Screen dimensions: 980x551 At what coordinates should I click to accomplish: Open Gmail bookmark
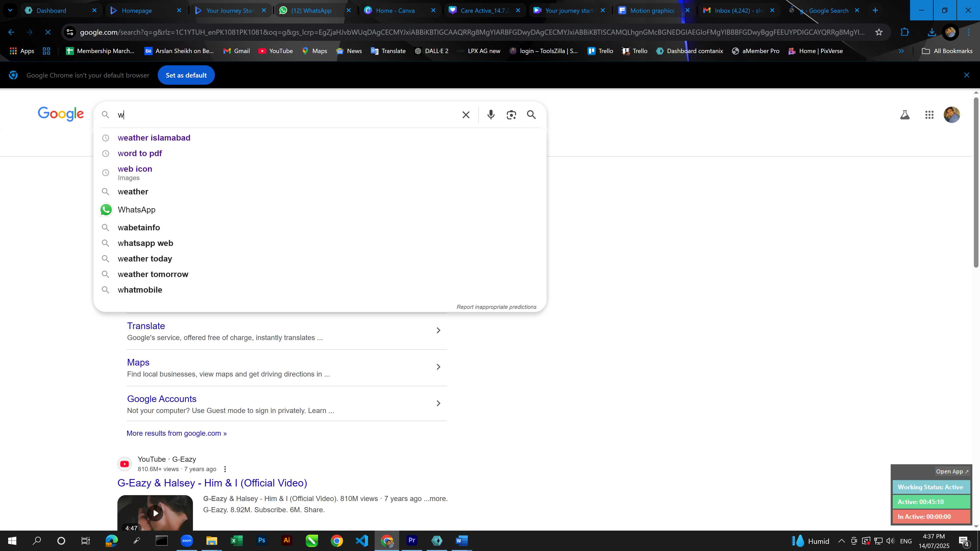pos(237,51)
